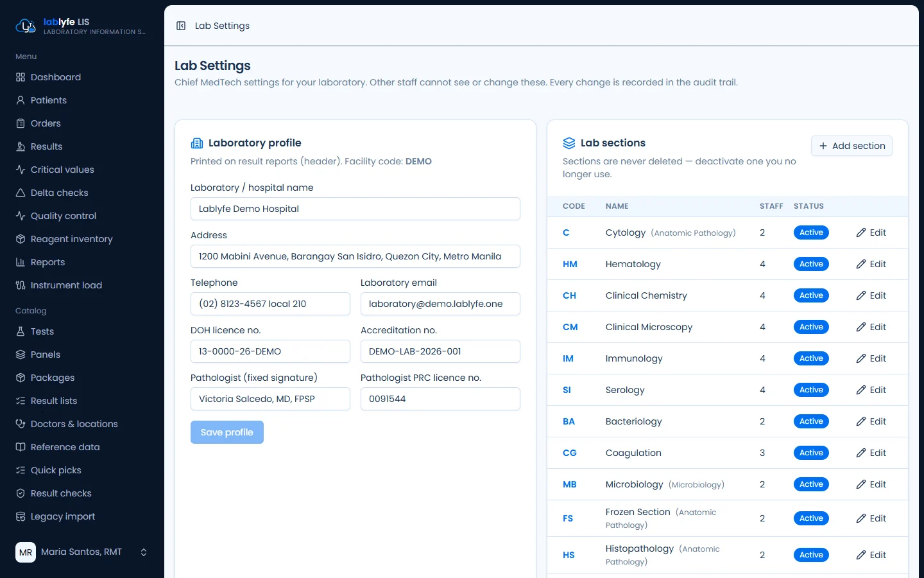The width and height of the screenshot is (924, 578).
Task: Edit the Clinical Chemistry section
Action: pyautogui.click(x=871, y=295)
